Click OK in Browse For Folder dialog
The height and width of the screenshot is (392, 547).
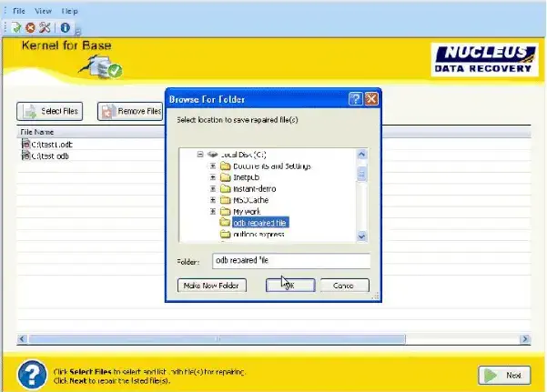coord(290,286)
